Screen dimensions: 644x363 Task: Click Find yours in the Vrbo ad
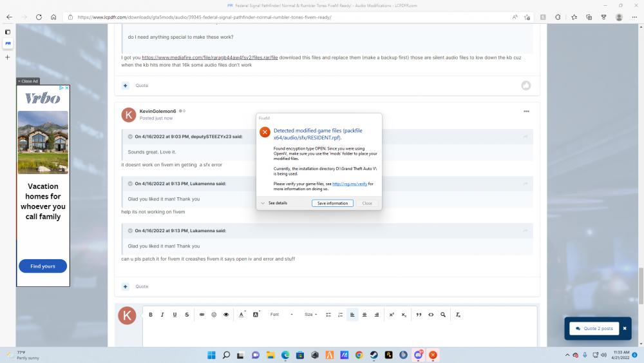pos(43,266)
